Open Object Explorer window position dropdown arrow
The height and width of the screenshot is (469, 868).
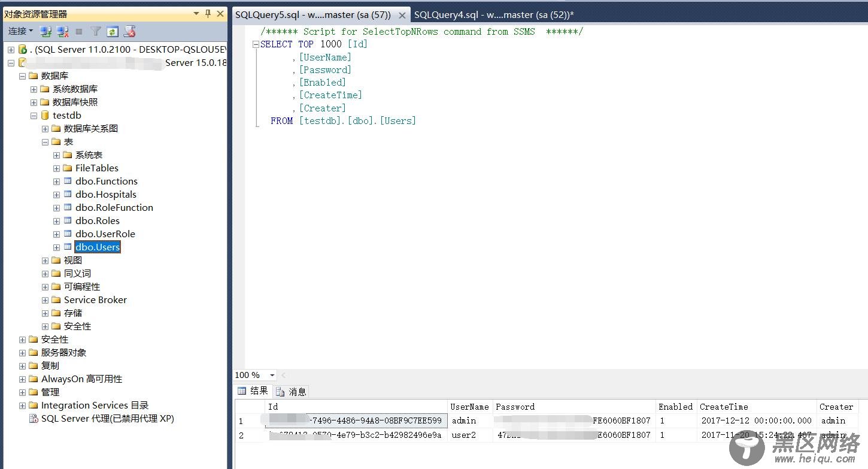(196, 13)
